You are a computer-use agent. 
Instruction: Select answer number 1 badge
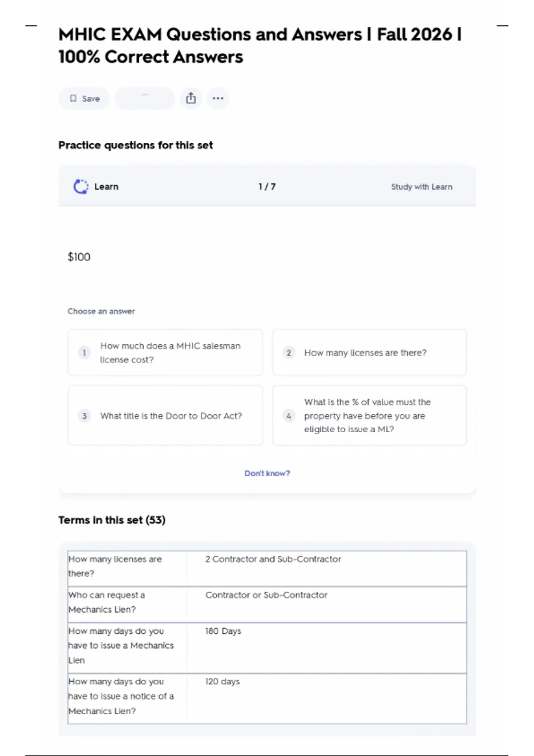[x=84, y=353]
